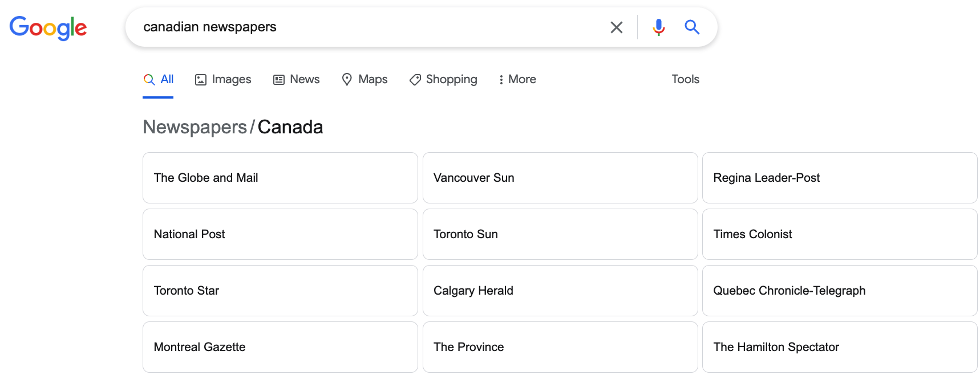Select the Vancouver Sun card
The image size is (980, 375).
tap(560, 178)
